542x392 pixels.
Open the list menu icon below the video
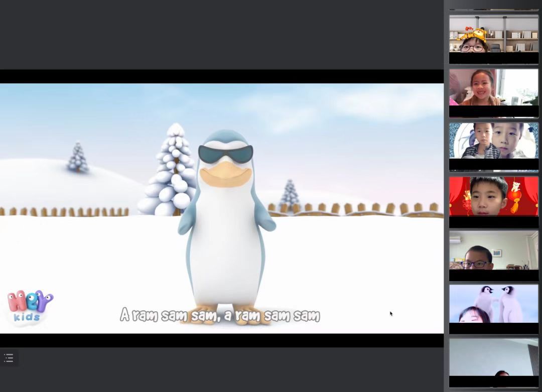click(x=9, y=358)
